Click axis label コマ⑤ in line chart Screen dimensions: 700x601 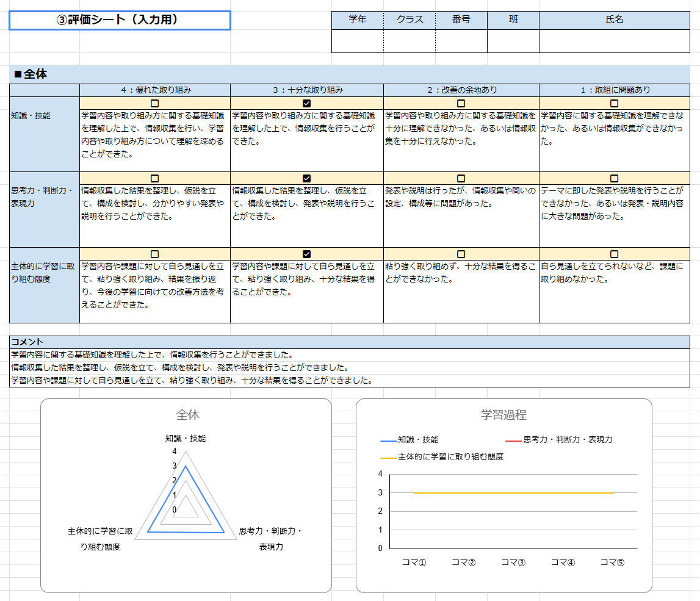612,563
